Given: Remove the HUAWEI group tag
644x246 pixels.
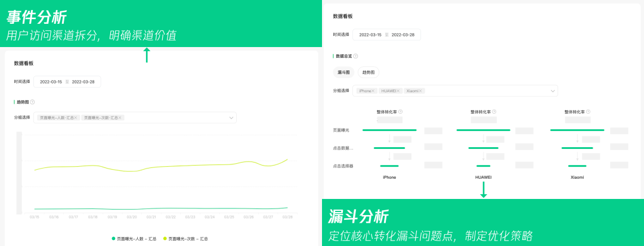Looking at the screenshot, I should pyautogui.click(x=398, y=91).
